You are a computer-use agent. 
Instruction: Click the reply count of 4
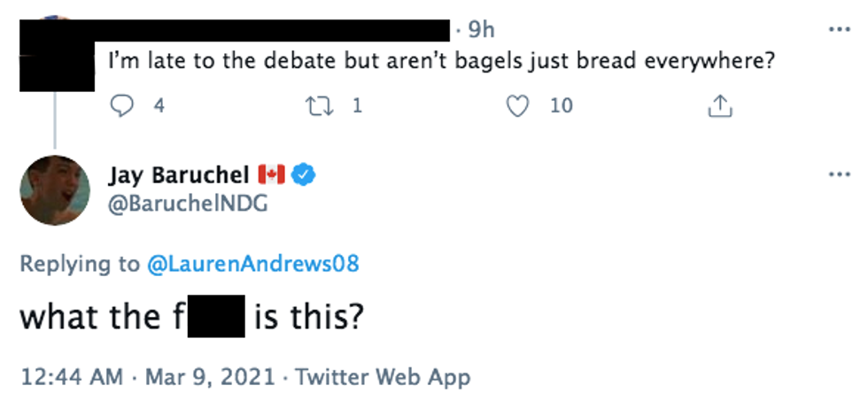point(159,106)
